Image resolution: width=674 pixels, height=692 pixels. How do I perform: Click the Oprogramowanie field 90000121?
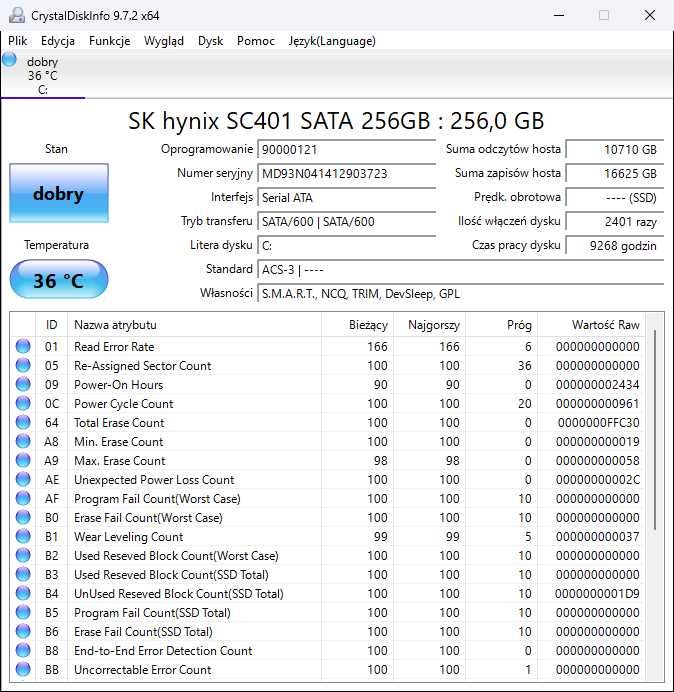click(x=346, y=150)
